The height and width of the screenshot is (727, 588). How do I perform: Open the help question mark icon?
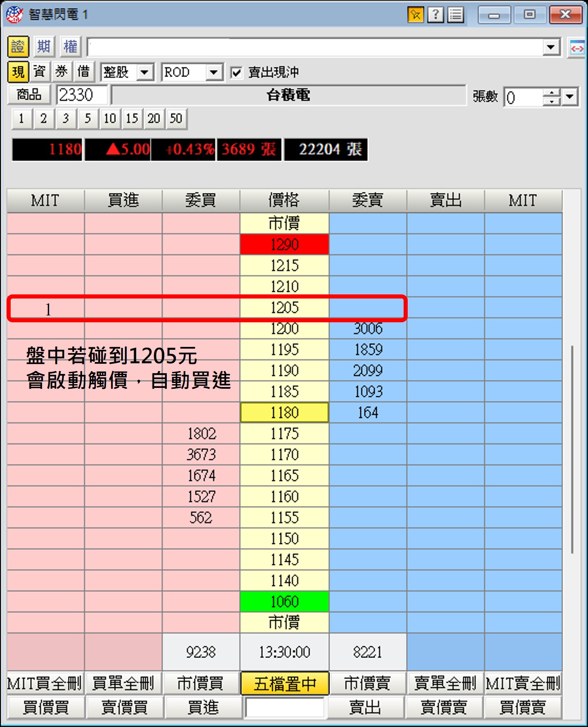[x=436, y=15]
